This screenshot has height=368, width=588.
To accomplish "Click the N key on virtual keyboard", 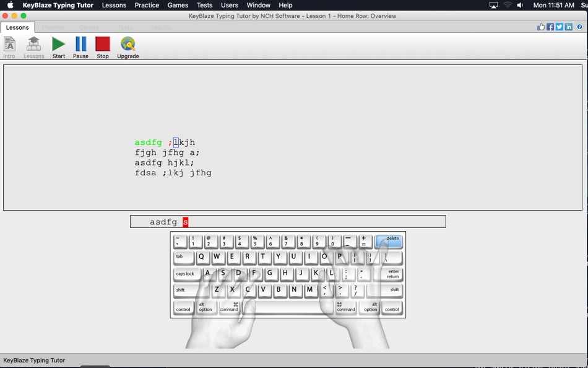I will pos(295,291).
